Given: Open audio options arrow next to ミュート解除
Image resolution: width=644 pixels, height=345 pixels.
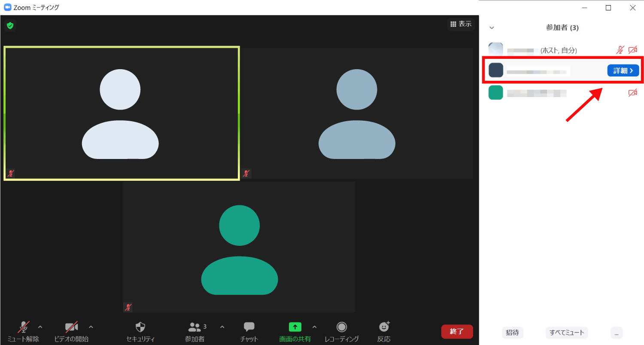Looking at the screenshot, I should tap(40, 327).
